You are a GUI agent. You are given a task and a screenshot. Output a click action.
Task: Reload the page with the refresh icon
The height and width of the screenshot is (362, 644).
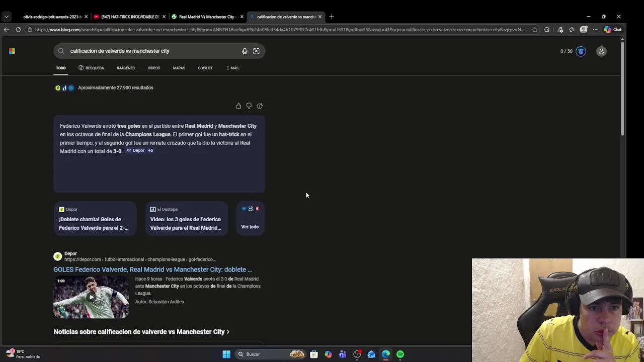(x=18, y=30)
